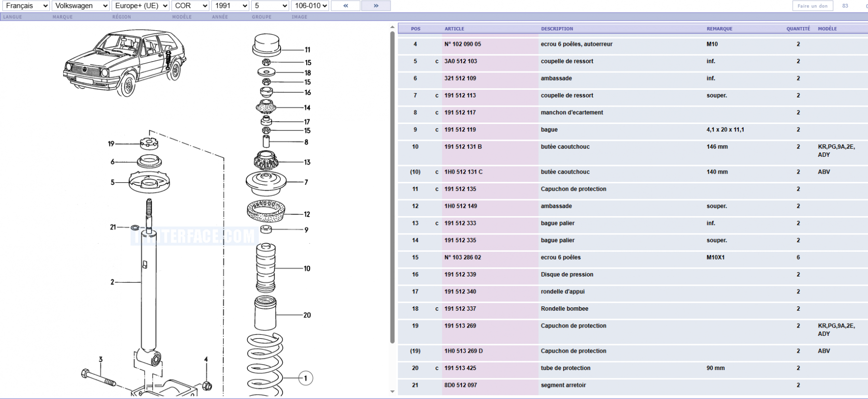Click the parts list scroll down arrow
Image resolution: width=868 pixels, height=399 pixels.
[392, 391]
